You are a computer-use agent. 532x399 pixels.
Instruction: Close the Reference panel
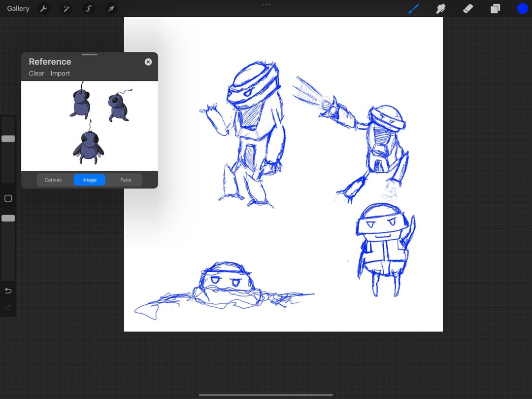(148, 62)
